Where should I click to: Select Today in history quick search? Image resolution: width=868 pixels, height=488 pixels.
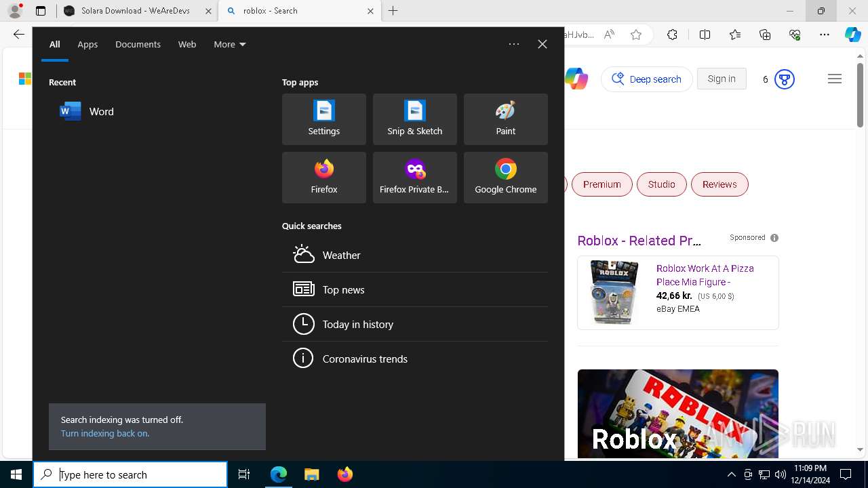click(415, 324)
